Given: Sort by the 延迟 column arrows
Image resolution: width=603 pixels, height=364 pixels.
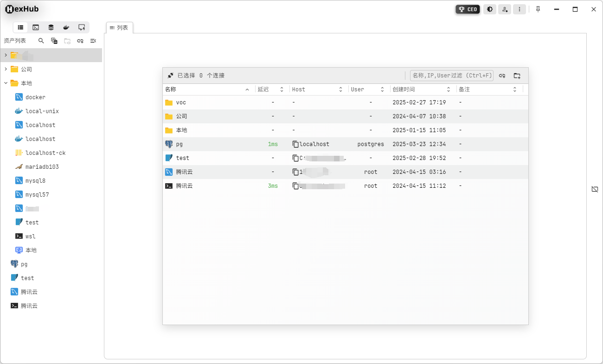Looking at the screenshot, I should pos(282,89).
